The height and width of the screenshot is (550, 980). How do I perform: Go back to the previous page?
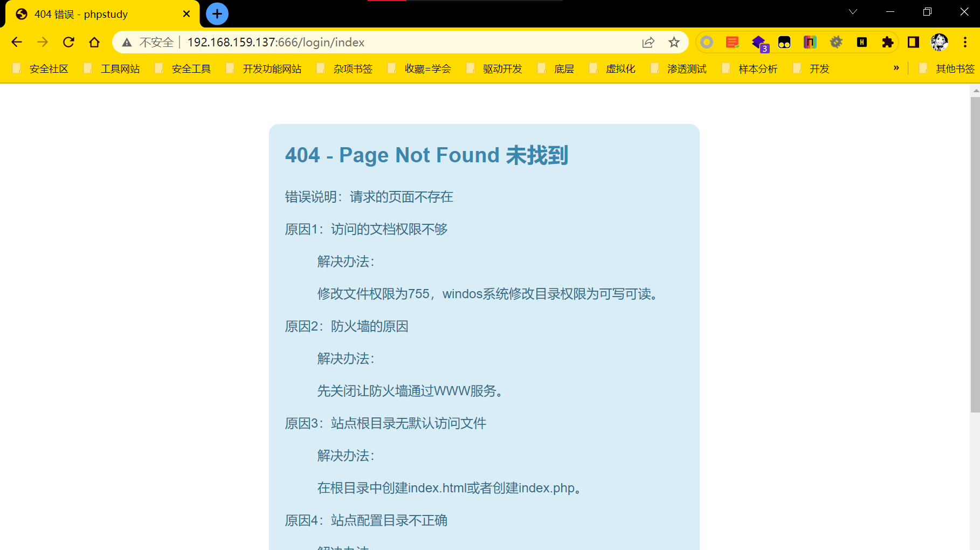(17, 42)
